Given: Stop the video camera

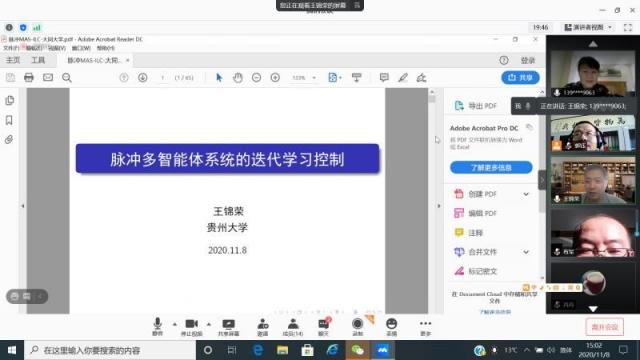Looking at the screenshot, I should (x=191, y=327).
